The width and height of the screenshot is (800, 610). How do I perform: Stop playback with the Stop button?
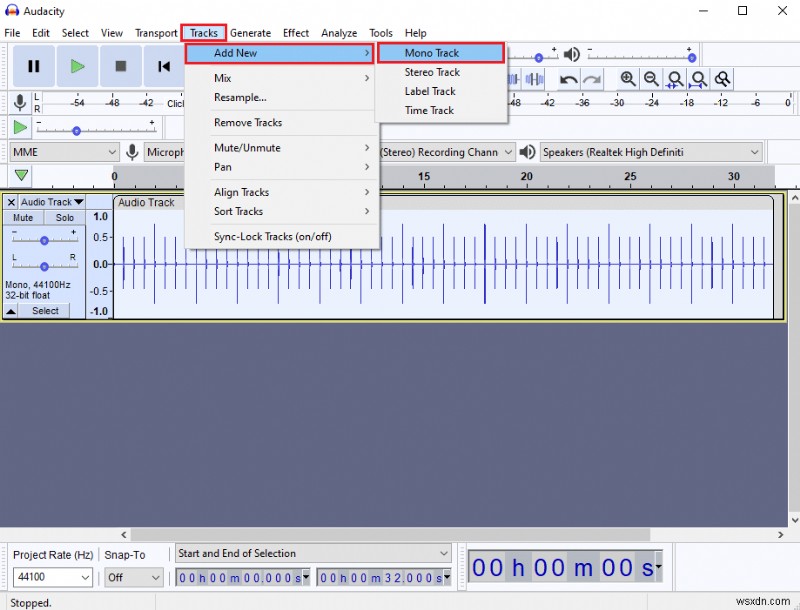(x=121, y=66)
